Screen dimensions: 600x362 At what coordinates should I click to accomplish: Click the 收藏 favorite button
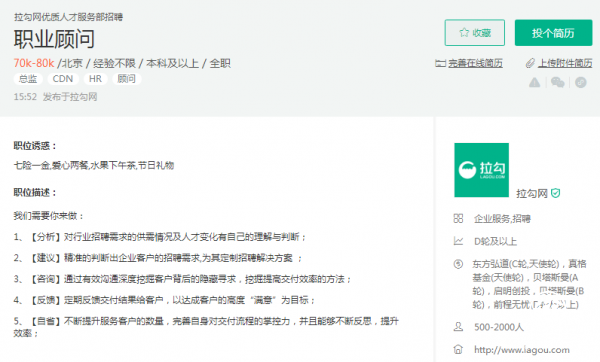tap(474, 33)
